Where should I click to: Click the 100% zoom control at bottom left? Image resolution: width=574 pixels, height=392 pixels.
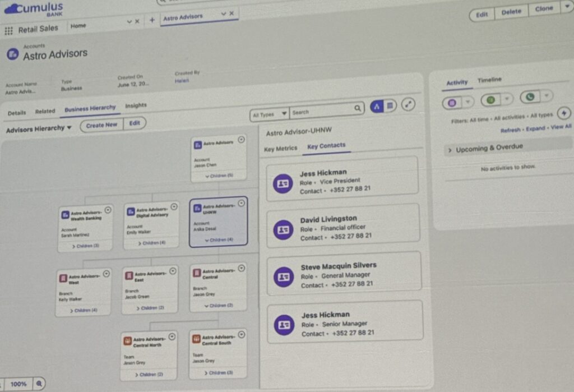(18, 384)
